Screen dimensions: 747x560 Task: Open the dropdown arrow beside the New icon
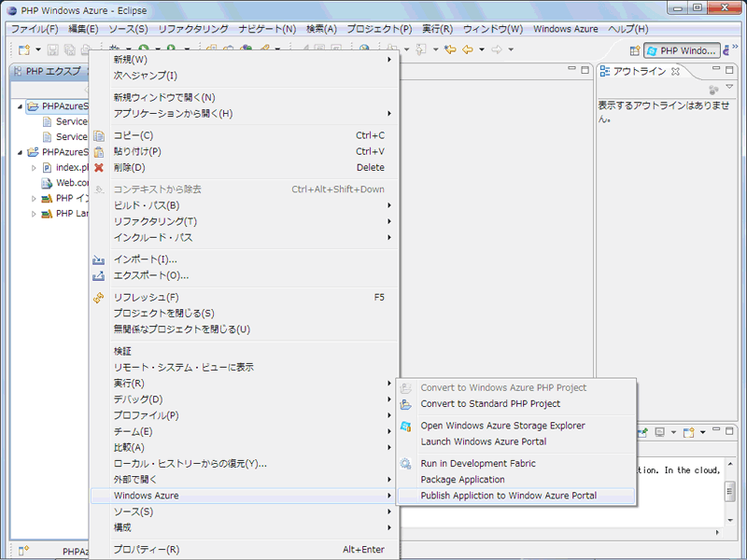pos(38,49)
